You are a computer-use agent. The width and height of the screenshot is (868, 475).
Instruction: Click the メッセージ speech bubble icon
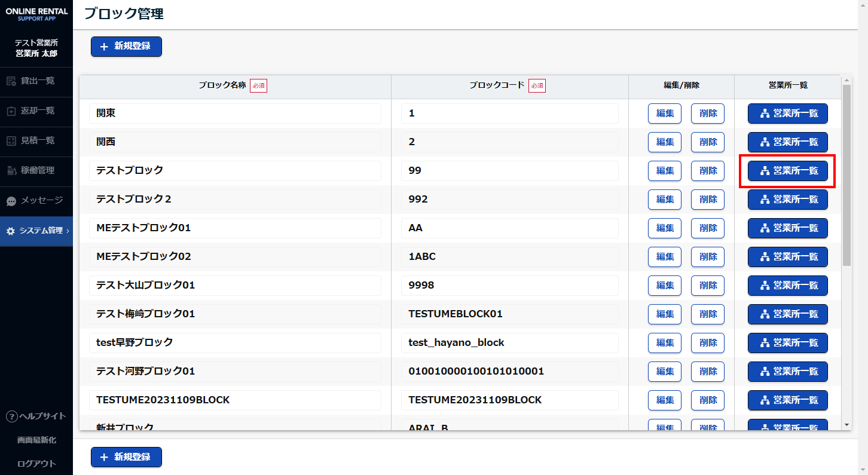(x=11, y=201)
